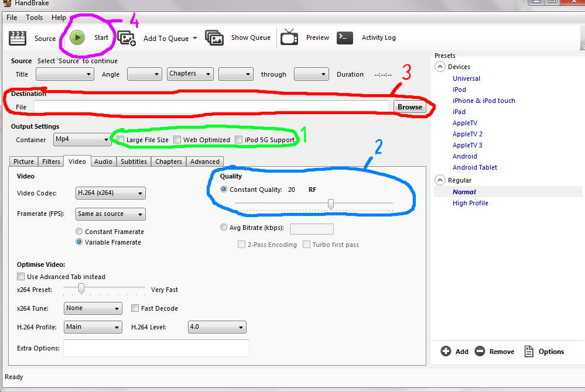The width and height of the screenshot is (585, 392).
Task: Click the Preview label
Action: [x=317, y=37]
